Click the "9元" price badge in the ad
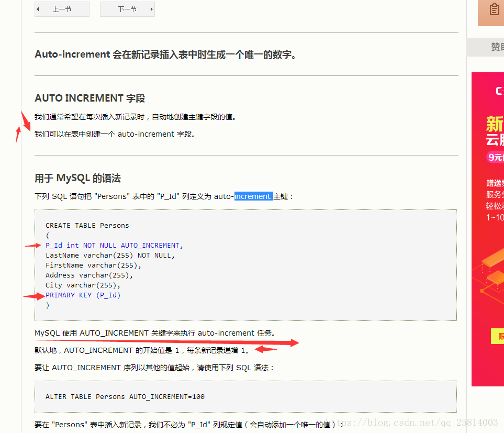 (495, 157)
